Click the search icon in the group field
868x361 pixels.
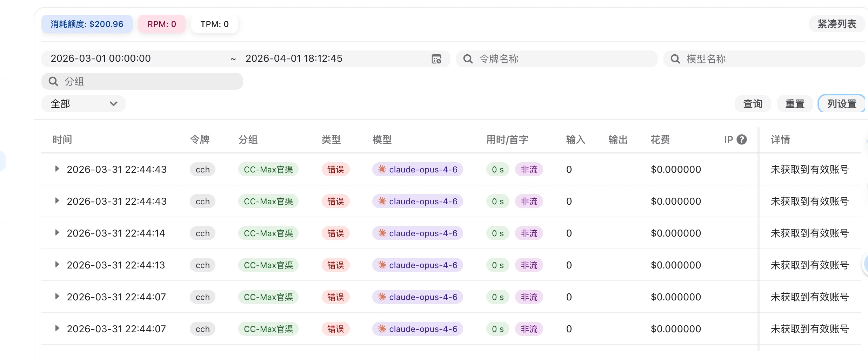[53, 81]
